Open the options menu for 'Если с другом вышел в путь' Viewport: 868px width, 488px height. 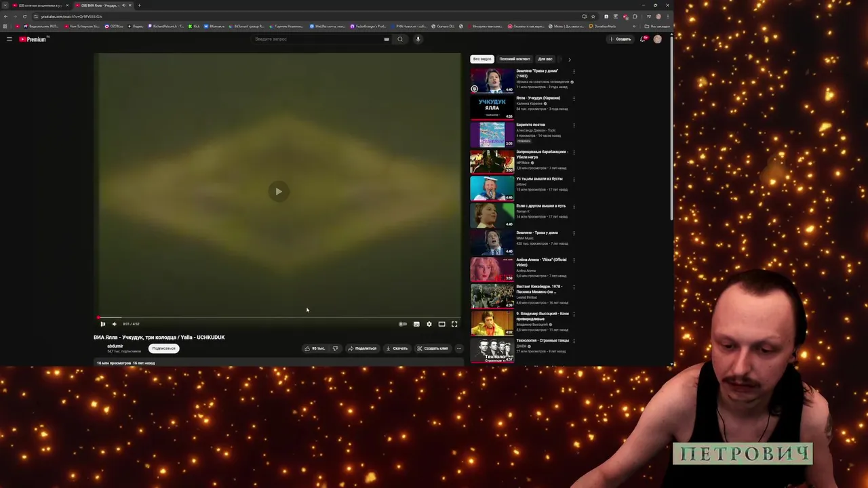pos(574,206)
